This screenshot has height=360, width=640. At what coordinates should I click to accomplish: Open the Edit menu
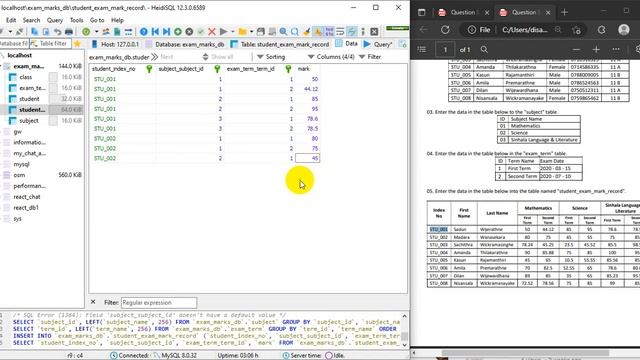11,20
